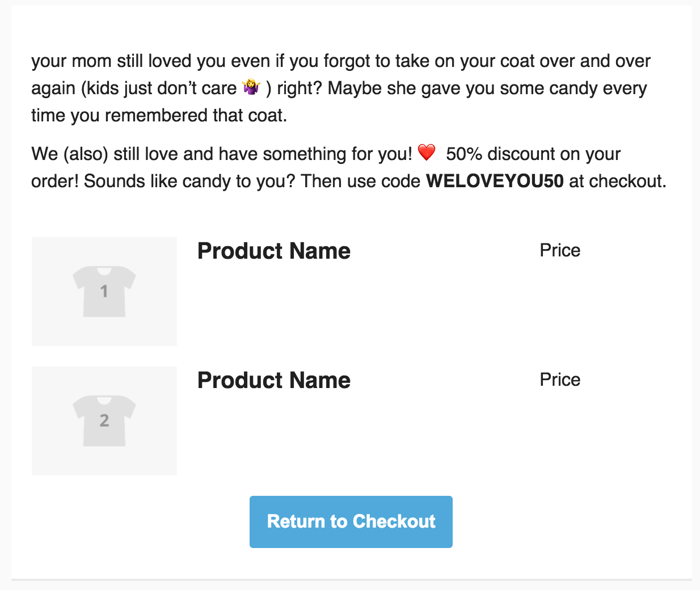Open the T-shirt image numbered 2

tap(104, 420)
